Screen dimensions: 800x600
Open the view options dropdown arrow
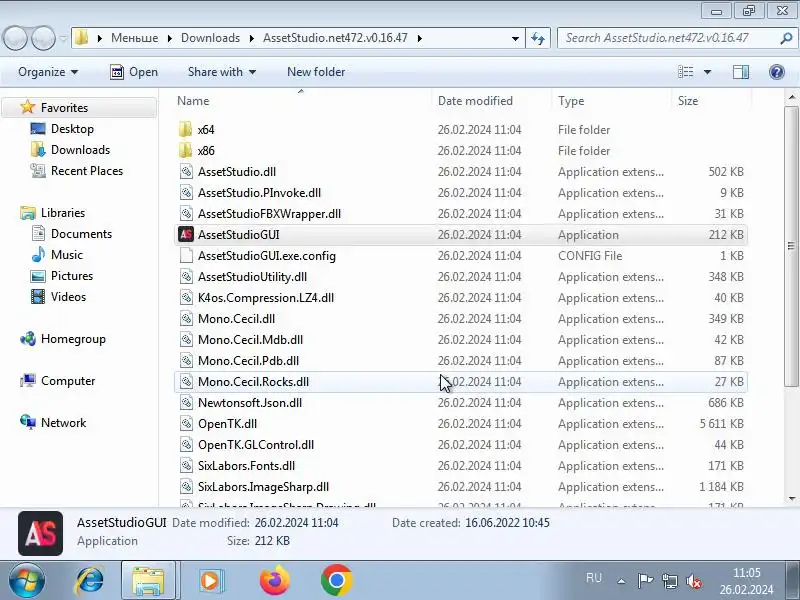(707, 72)
